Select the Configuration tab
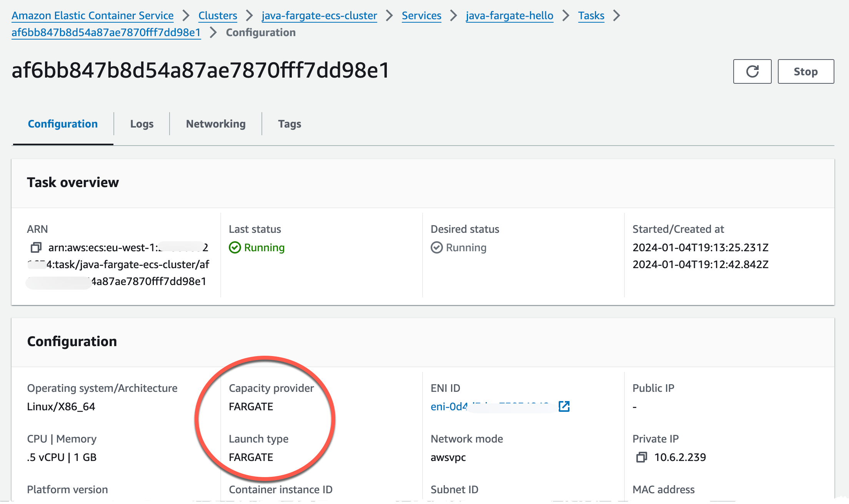 click(63, 124)
